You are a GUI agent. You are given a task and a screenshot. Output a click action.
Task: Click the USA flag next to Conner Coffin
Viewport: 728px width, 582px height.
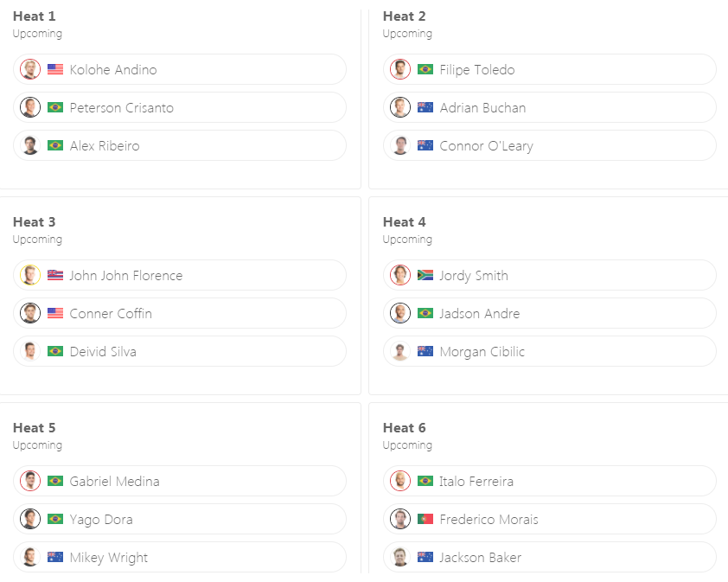(x=55, y=313)
